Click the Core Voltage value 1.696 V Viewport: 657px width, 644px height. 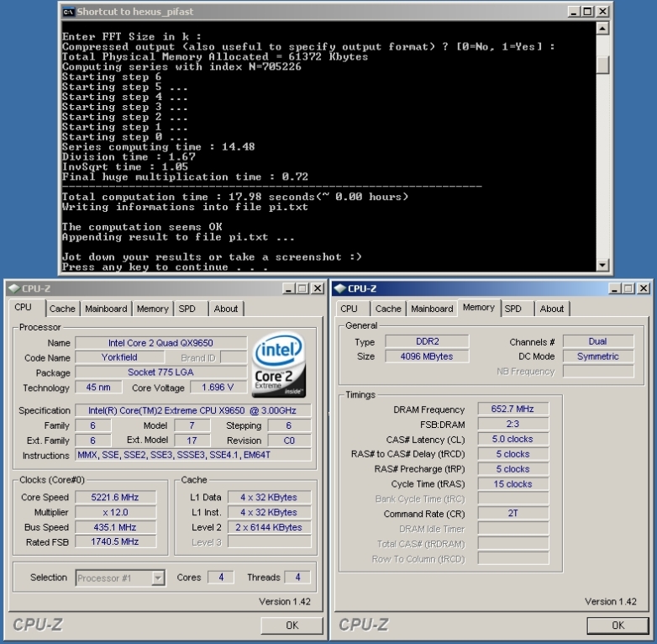pyautogui.click(x=218, y=387)
